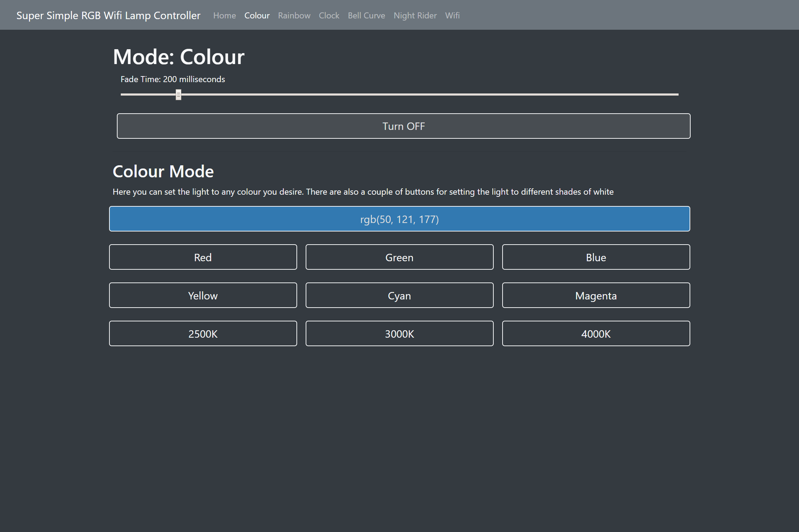Viewport: 799px width, 532px height.
Task: Select Yellow as the lamp colour
Action: point(203,296)
